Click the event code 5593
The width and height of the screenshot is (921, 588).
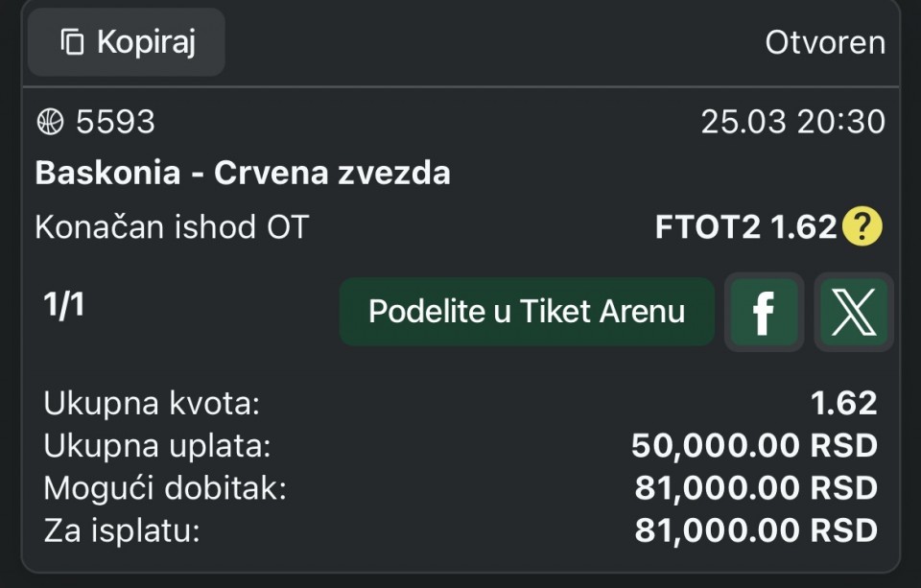(115, 122)
